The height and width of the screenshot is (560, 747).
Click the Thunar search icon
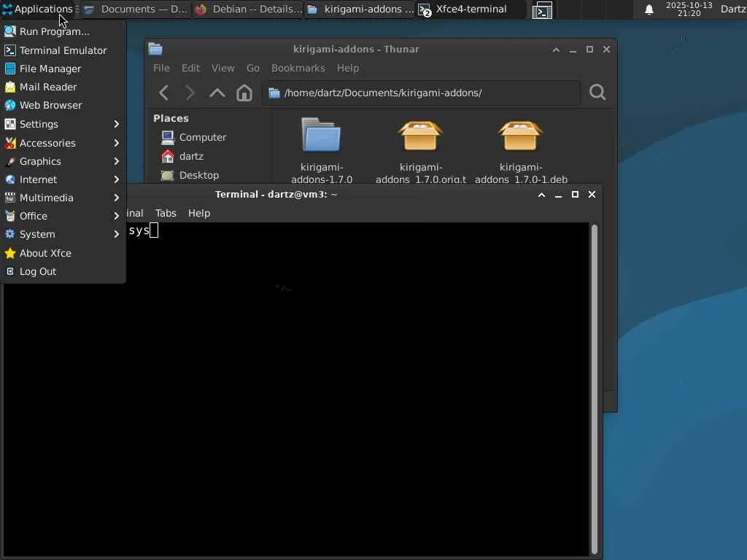(x=597, y=93)
